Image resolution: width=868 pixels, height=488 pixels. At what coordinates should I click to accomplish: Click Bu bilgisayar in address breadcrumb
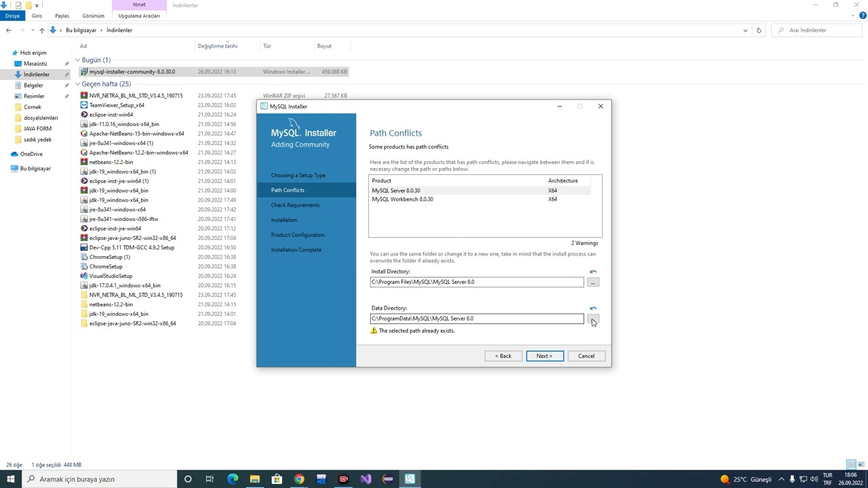81,30
